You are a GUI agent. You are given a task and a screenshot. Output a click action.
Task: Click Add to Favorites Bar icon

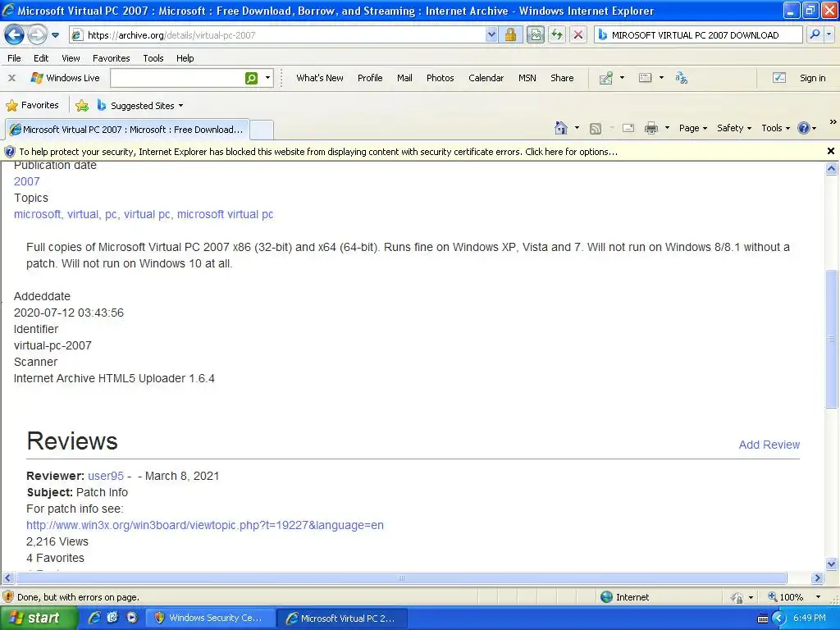82,106
